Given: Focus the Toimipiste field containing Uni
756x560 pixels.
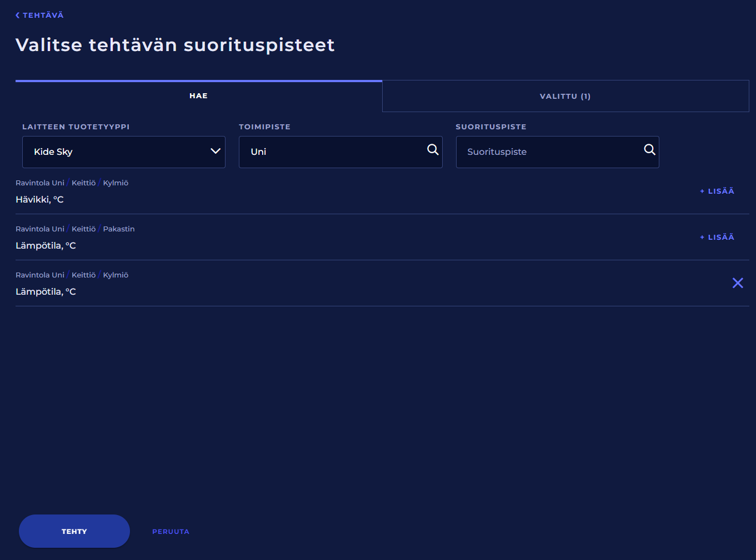Looking at the screenshot, I should point(333,152).
